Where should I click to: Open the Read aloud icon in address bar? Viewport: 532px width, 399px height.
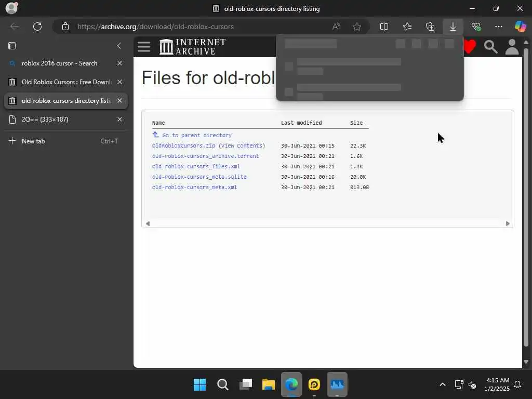pyautogui.click(x=336, y=26)
